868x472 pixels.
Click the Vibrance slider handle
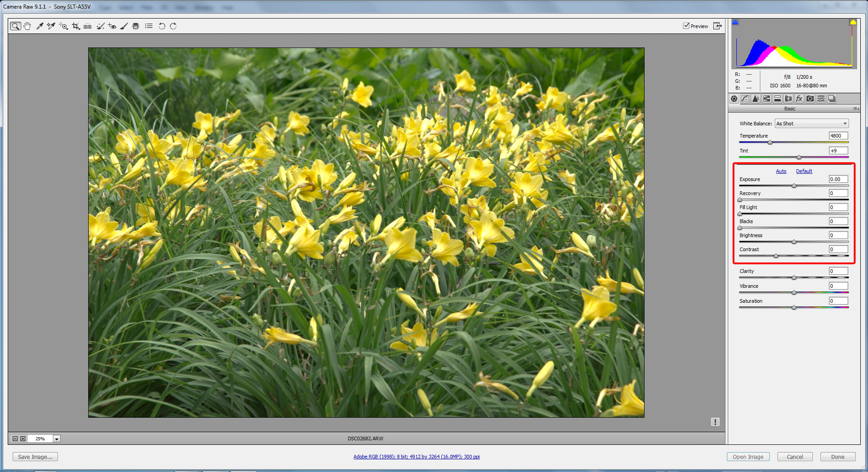click(x=794, y=293)
